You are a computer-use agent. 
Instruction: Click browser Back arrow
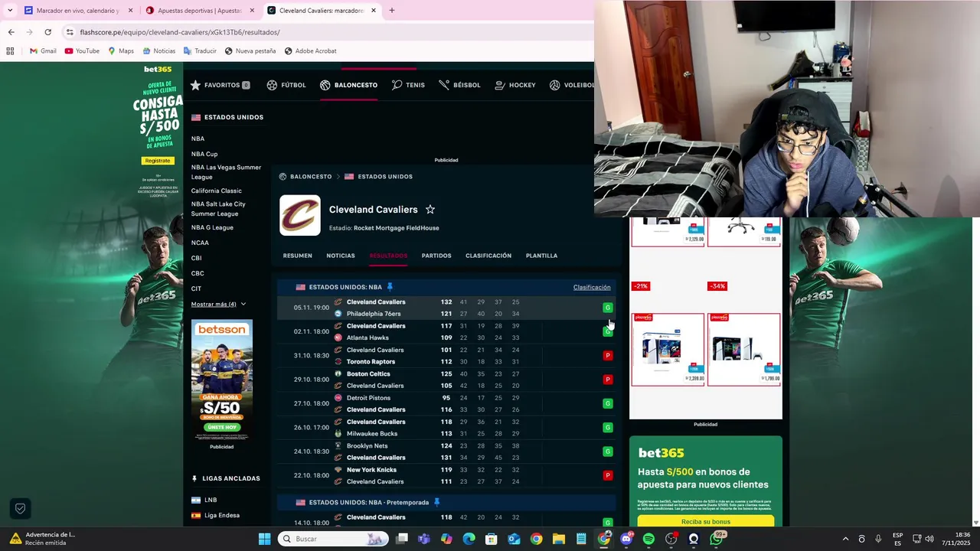[x=11, y=32]
